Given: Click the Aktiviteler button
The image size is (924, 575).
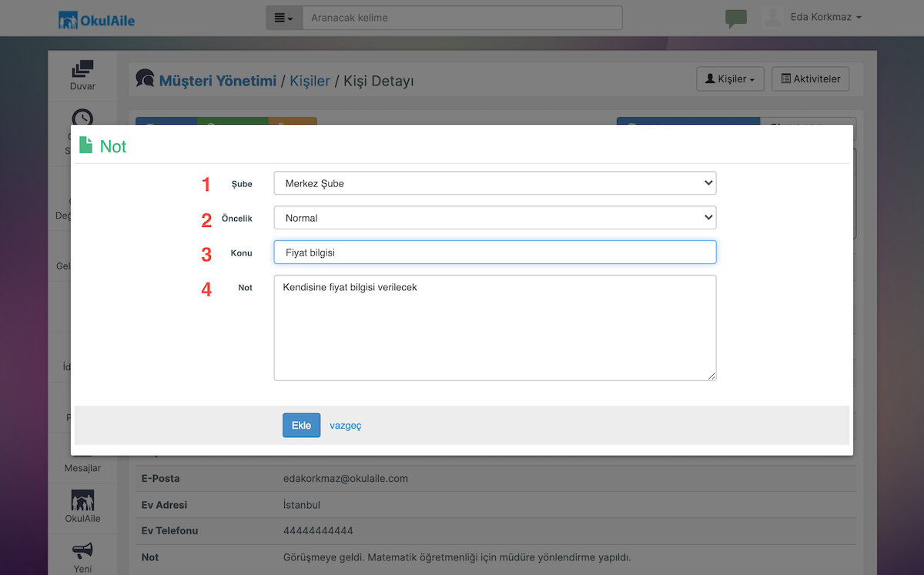Looking at the screenshot, I should (x=810, y=79).
